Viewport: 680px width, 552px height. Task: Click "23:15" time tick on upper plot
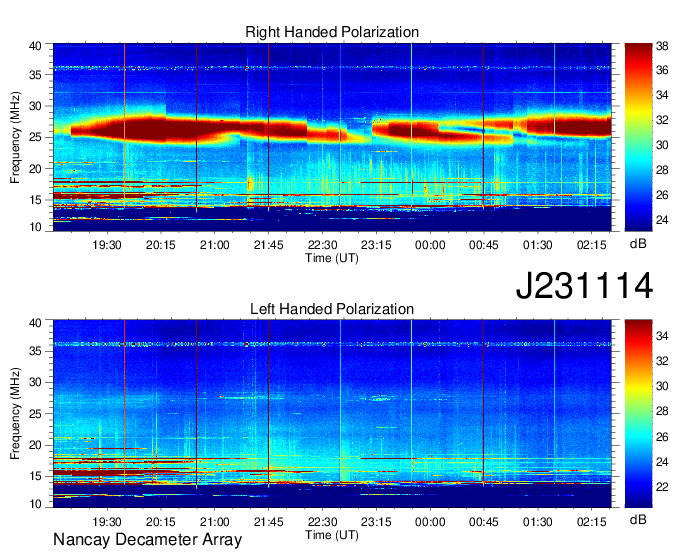coord(376,245)
